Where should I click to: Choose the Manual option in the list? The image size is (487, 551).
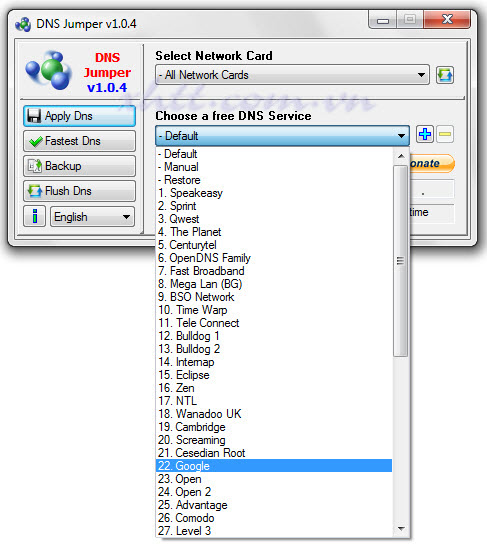(274, 167)
